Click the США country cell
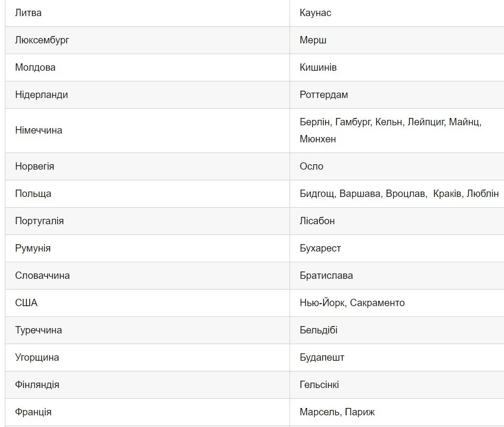This screenshot has width=504, height=427. tap(26, 303)
